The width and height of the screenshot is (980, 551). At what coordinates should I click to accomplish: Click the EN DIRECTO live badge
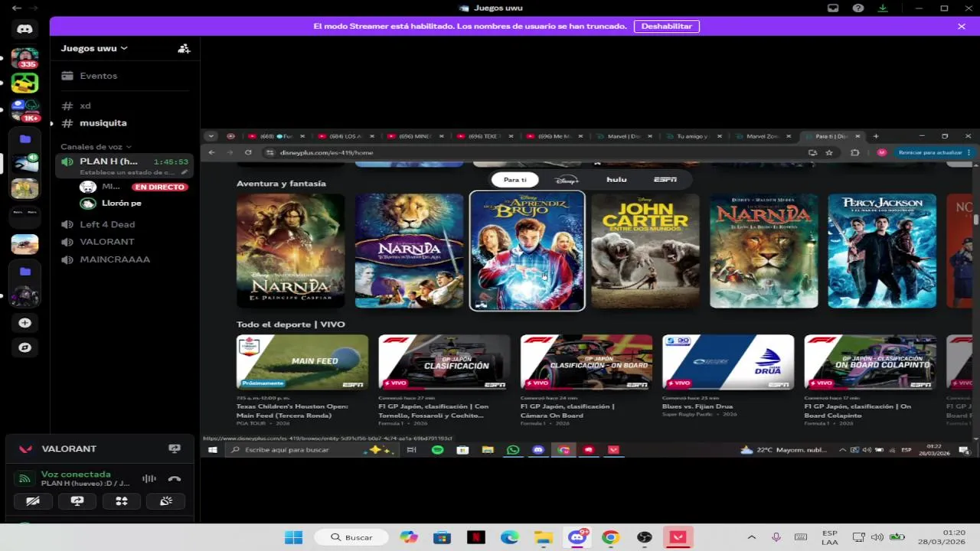pyautogui.click(x=160, y=187)
